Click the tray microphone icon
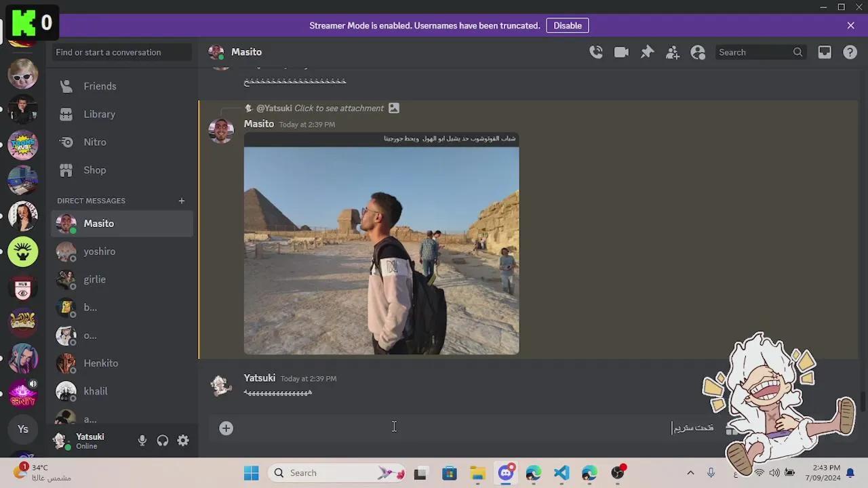Screen dimensions: 868x488 pyautogui.click(x=711, y=473)
